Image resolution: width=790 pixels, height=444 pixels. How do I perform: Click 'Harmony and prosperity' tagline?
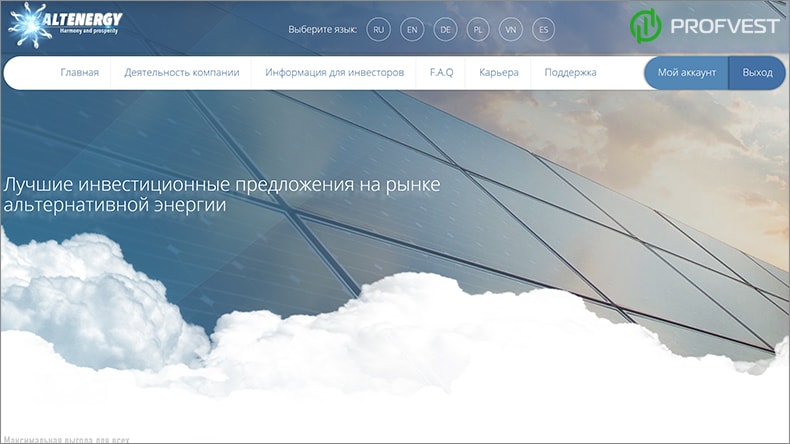click(89, 31)
